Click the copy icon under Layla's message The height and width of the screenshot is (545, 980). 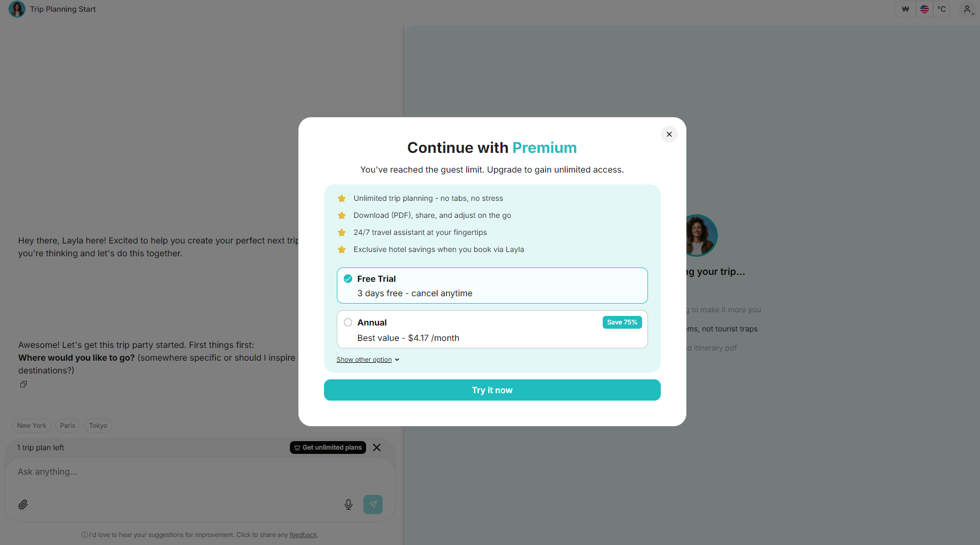[23, 384]
